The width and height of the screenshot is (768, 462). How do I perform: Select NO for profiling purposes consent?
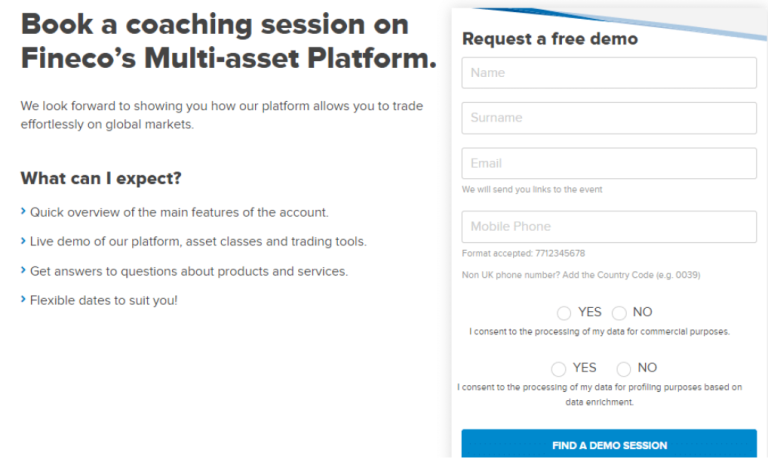click(x=624, y=368)
